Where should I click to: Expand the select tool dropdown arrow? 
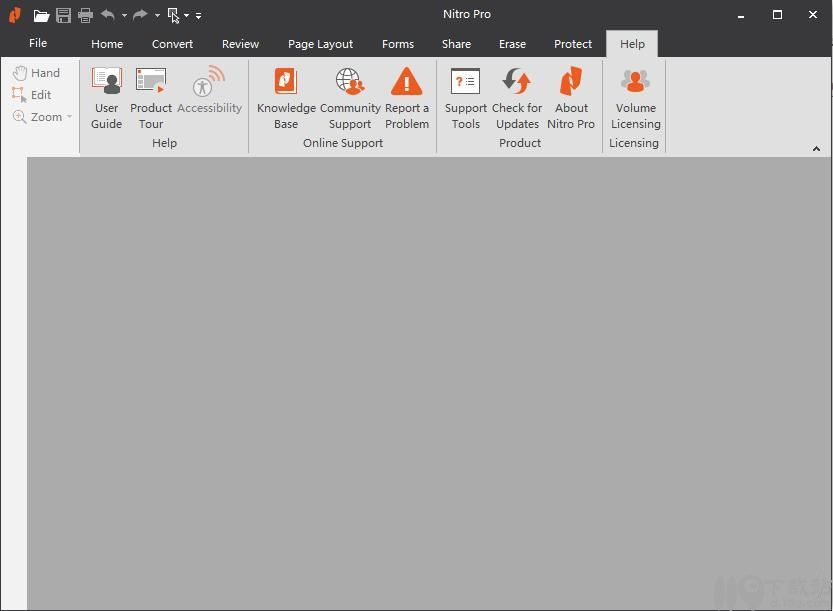tap(186, 15)
